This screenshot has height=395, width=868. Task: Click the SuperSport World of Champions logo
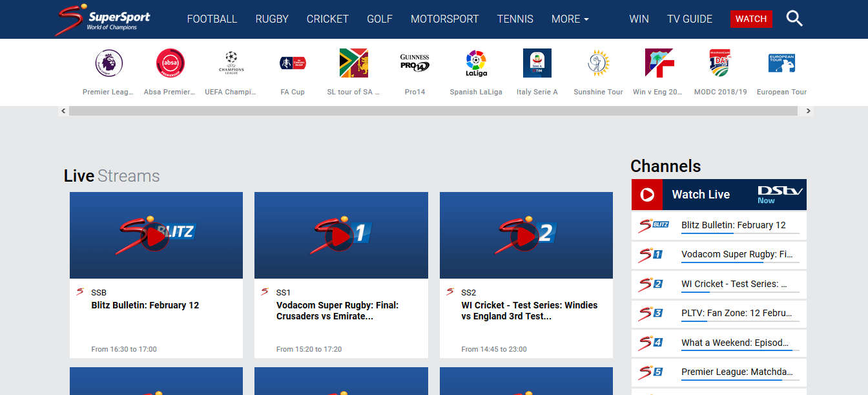coord(103,19)
